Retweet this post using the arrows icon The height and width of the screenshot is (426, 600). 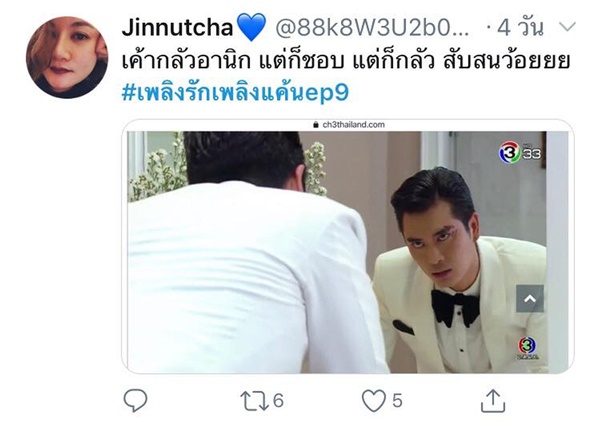(255, 401)
